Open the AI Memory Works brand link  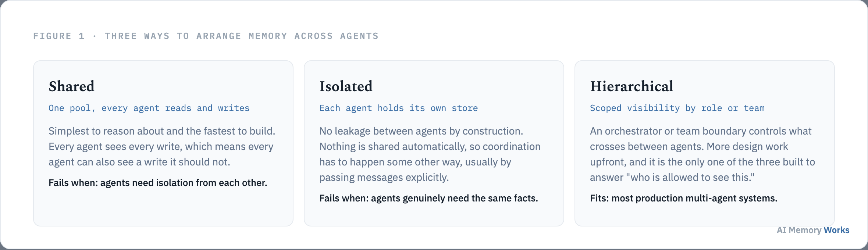tap(813, 230)
